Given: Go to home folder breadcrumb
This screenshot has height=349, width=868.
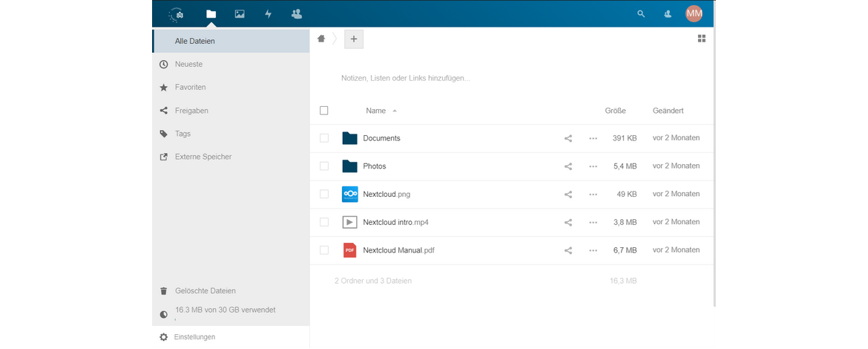Looking at the screenshot, I should [321, 39].
